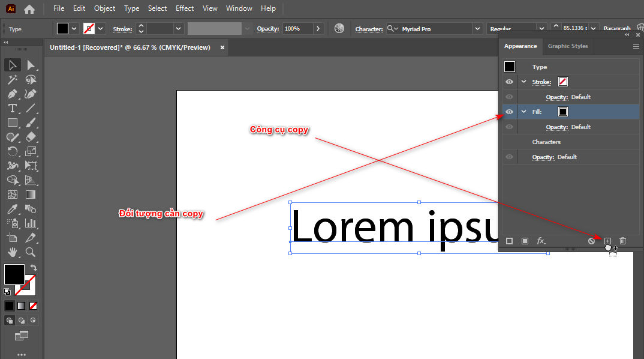Click Clear Appearance icon in panel
The image size is (644, 359).
pyautogui.click(x=591, y=241)
